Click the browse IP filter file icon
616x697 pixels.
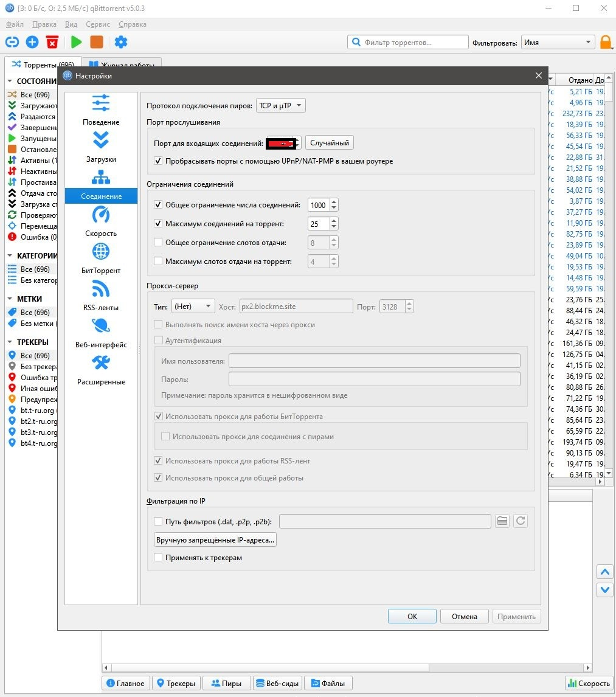coord(502,521)
